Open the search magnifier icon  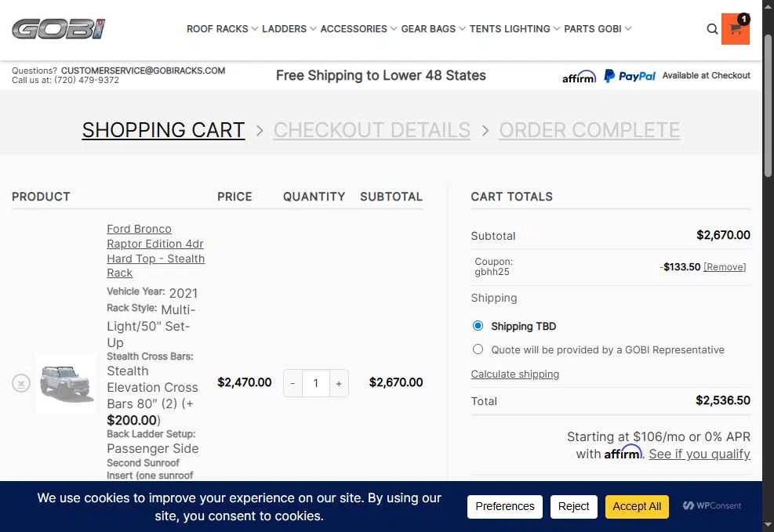tap(712, 29)
